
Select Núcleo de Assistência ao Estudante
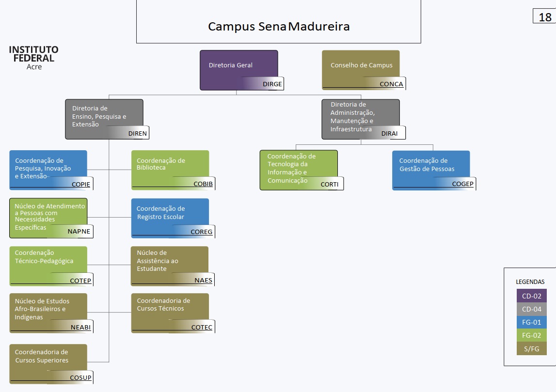click(170, 266)
